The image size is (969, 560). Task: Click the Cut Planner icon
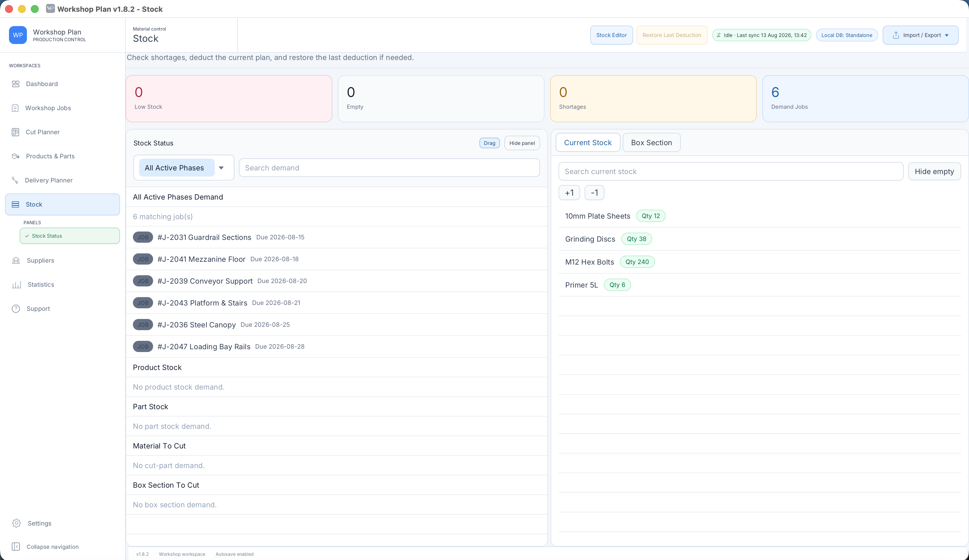(x=15, y=132)
